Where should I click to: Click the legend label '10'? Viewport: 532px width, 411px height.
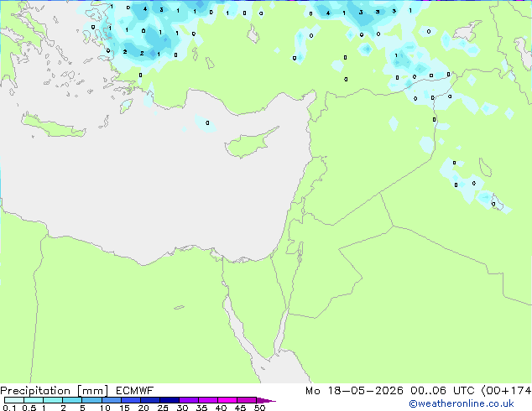(x=105, y=408)
